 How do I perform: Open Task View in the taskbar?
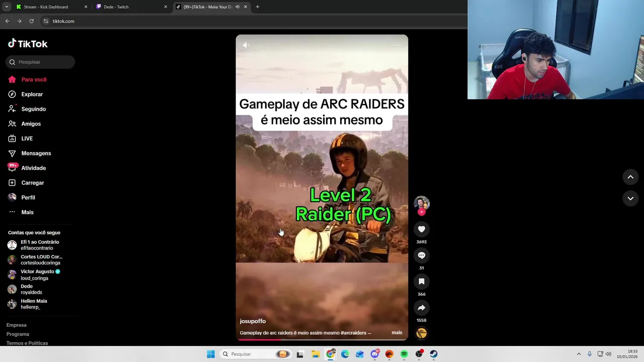300,354
